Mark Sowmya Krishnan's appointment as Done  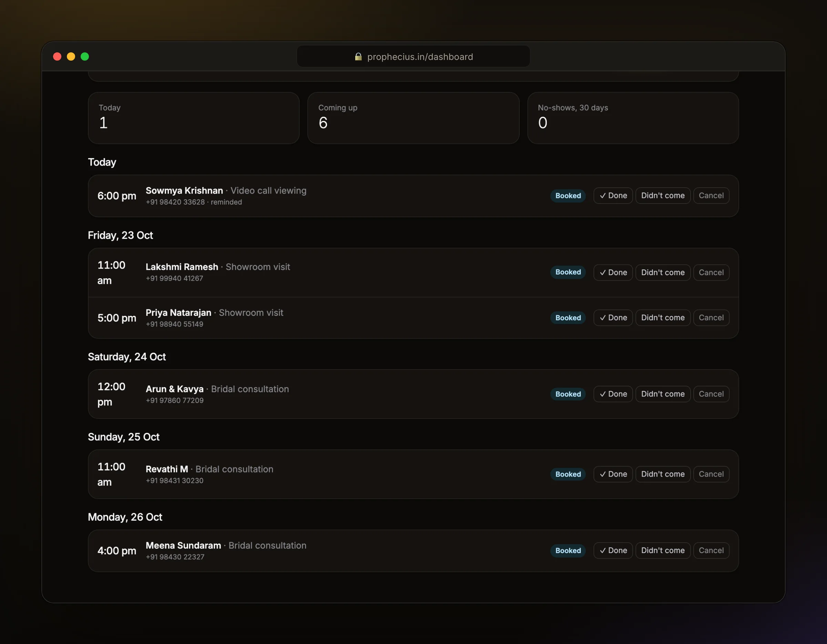tap(613, 196)
